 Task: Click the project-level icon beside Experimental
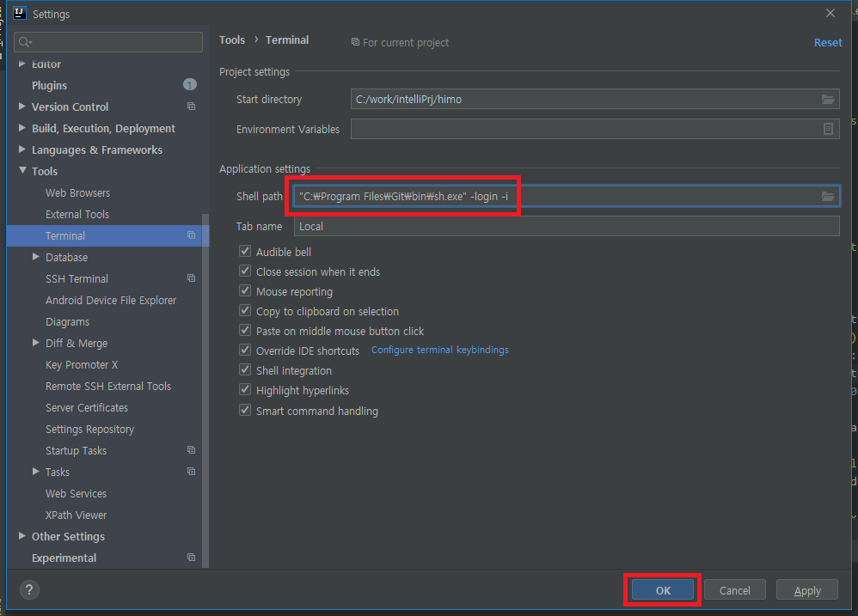tap(191, 558)
